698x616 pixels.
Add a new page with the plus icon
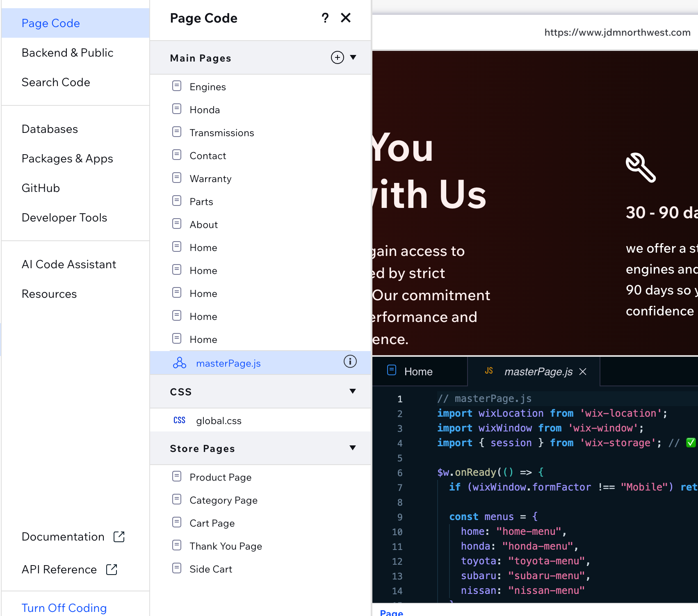coord(337,57)
